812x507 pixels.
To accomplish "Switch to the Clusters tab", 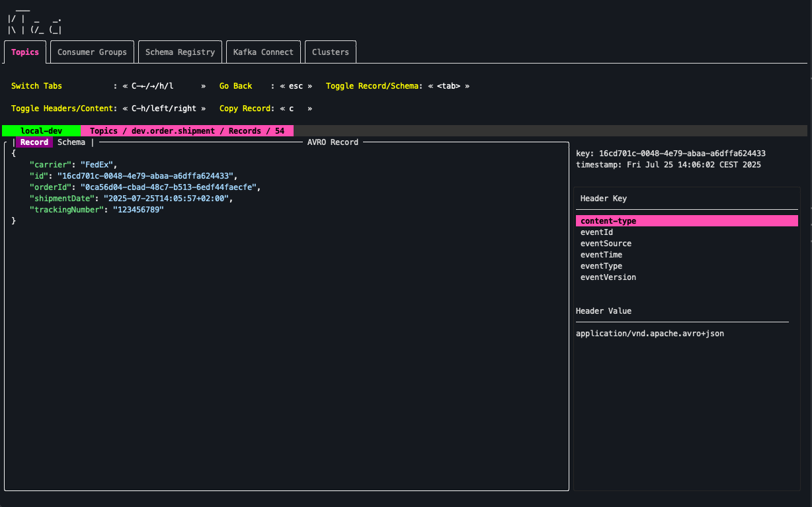I will coord(330,52).
